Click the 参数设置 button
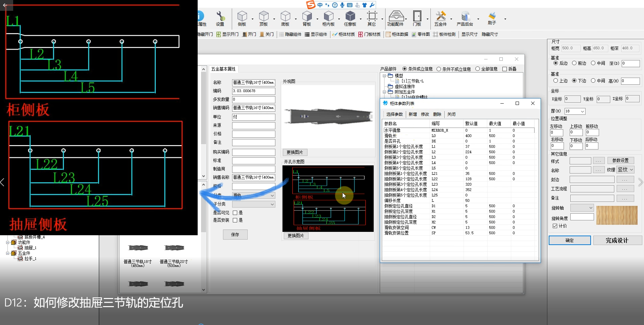The image size is (644, 325). tap(621, 161)
